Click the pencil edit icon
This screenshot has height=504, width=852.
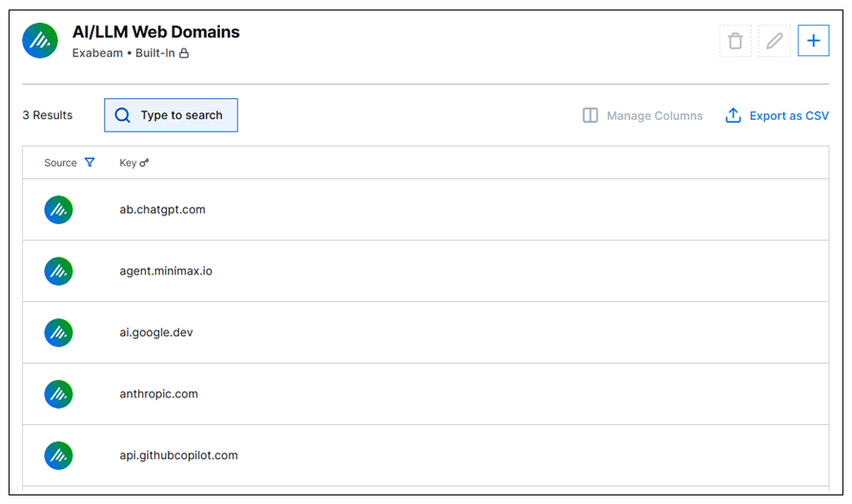coord(774,41)
